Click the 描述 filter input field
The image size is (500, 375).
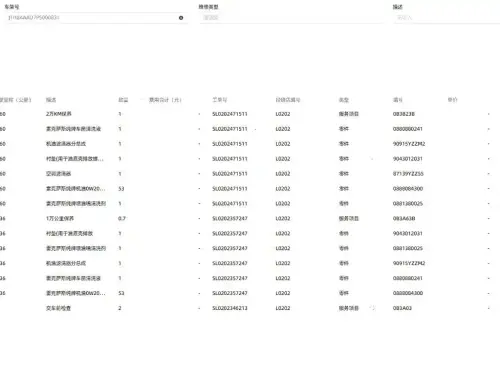[447, 18]
